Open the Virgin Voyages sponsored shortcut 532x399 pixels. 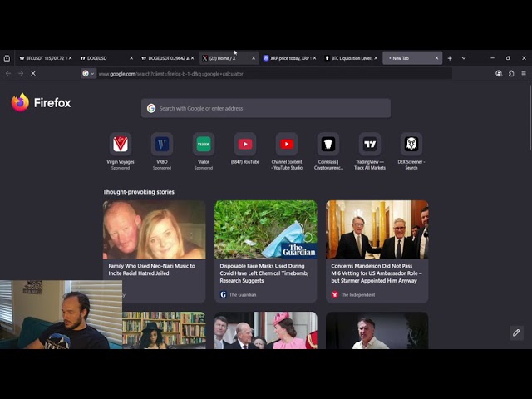point(121,144)
